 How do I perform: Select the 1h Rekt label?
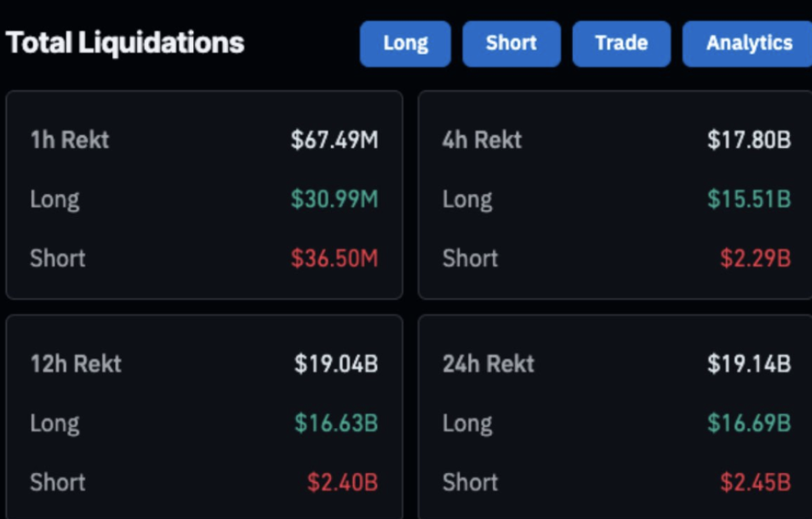point(70,140)
